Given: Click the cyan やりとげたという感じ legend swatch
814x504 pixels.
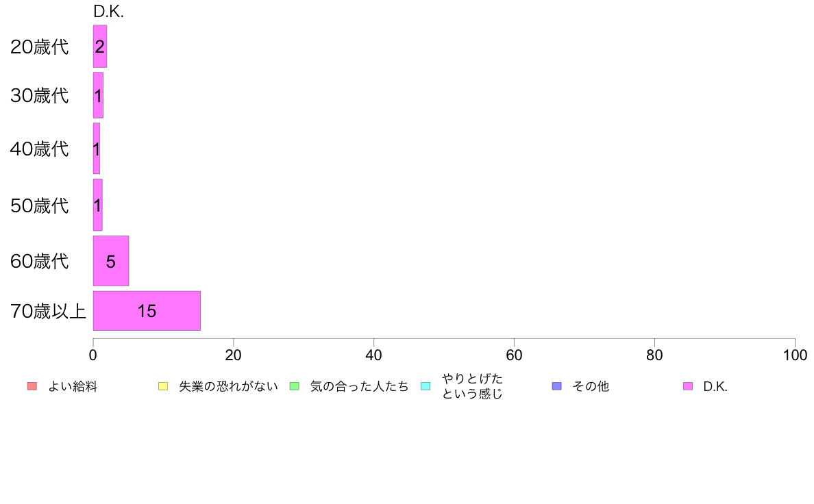Looking at the screenshot, I should (x=425, y=386).
